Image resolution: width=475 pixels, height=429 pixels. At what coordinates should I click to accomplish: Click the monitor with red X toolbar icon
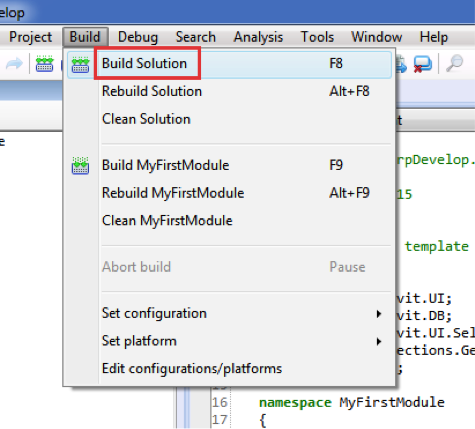(423, 64)
